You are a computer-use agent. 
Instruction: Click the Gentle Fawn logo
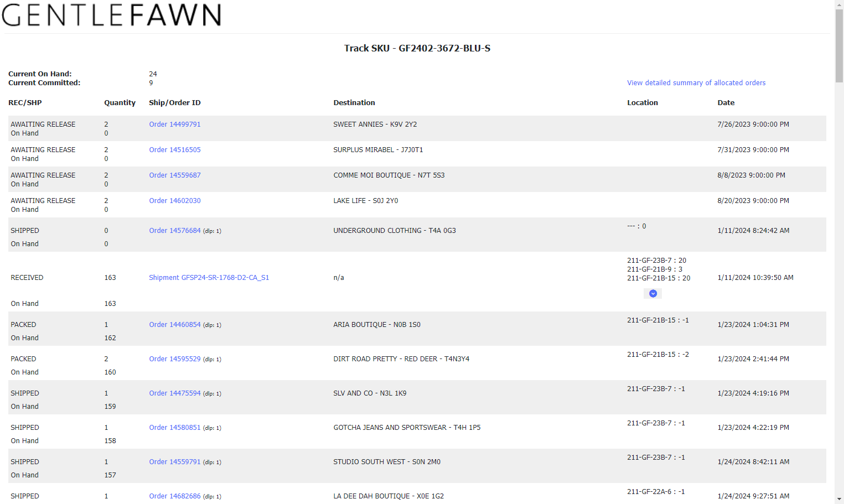pyautogui.click(x=112, y=15)
